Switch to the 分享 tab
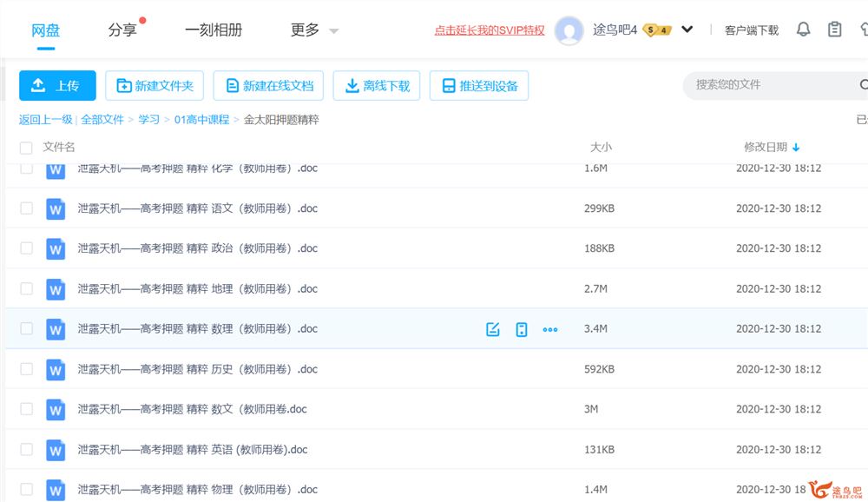The image size is (868, 502). pos(122,30)
